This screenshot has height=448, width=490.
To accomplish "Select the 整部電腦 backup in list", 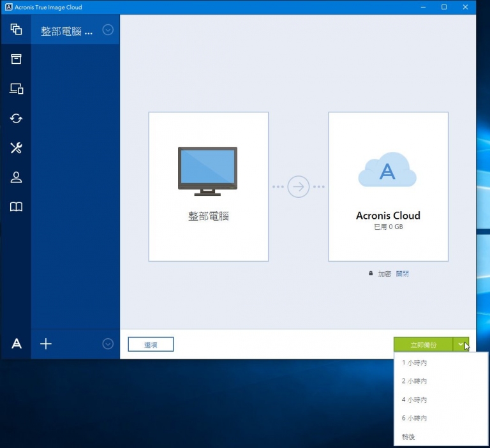I will pos(75,30).
